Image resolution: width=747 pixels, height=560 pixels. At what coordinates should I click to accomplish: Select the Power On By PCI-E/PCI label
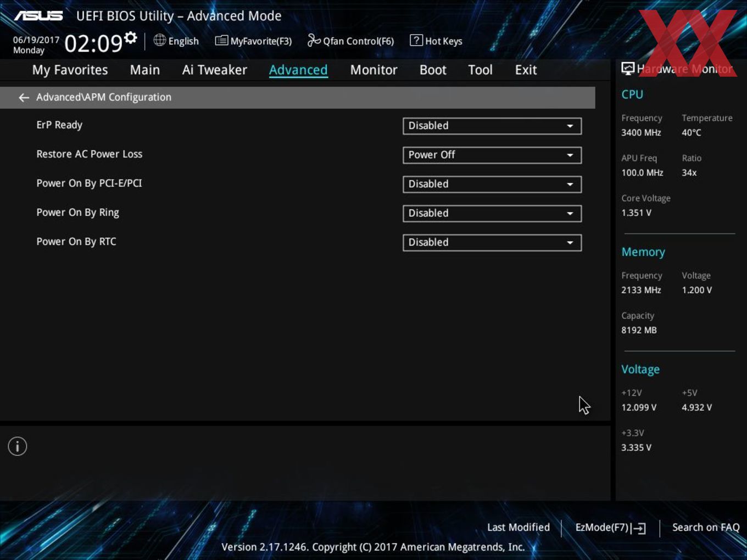click(89, 183)
